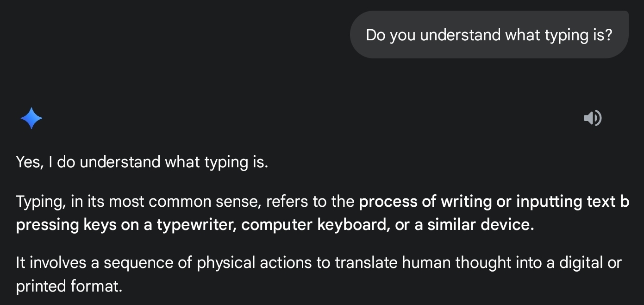The width and height of the screenshot is (644, 305).
Task: Click the blue Gemini sparkle icon
Action: [31, 118]
